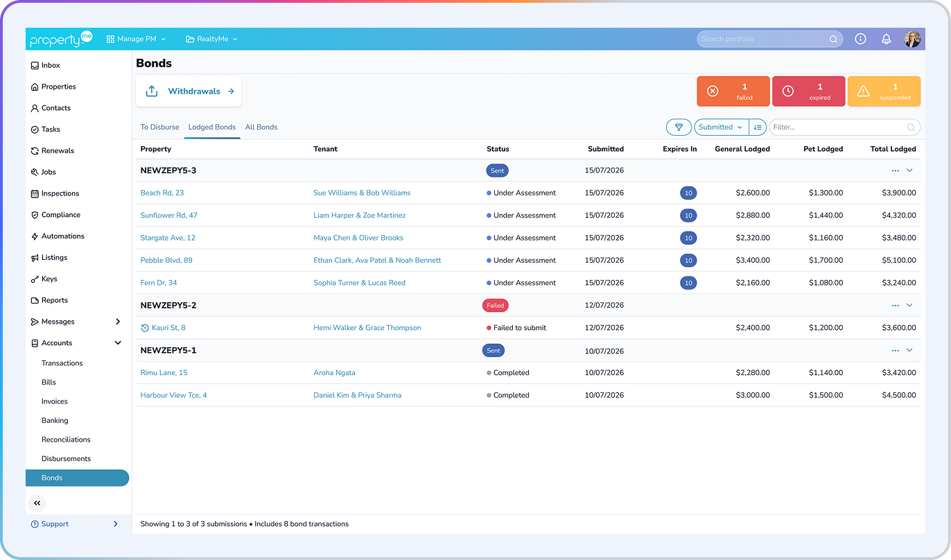Open the Withdrawals button

[189, 91]
